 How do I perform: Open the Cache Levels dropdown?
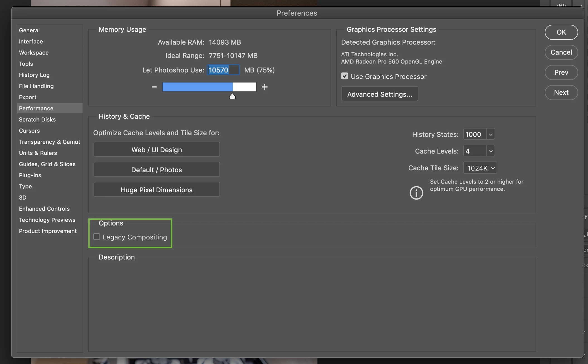[491, 151]
